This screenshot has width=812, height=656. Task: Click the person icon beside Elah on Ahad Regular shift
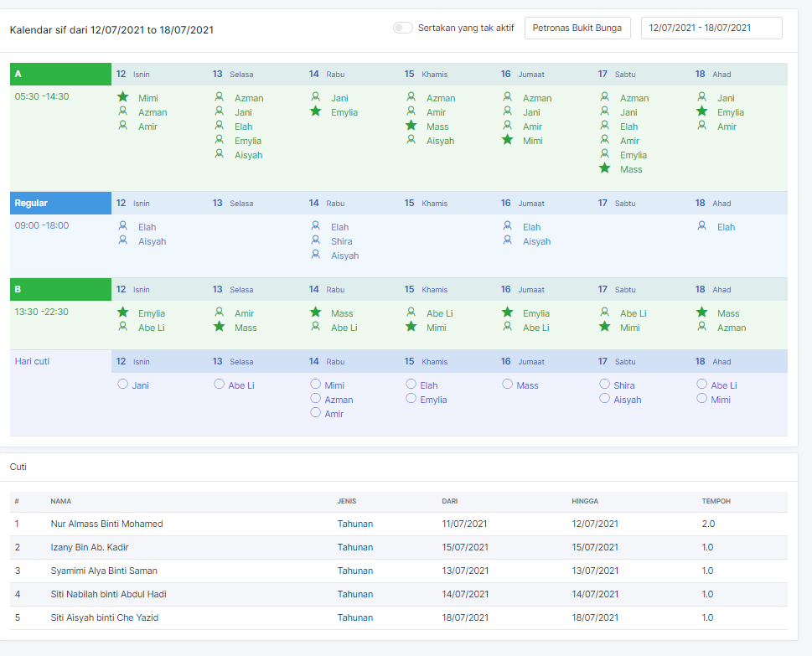(701, 225)
